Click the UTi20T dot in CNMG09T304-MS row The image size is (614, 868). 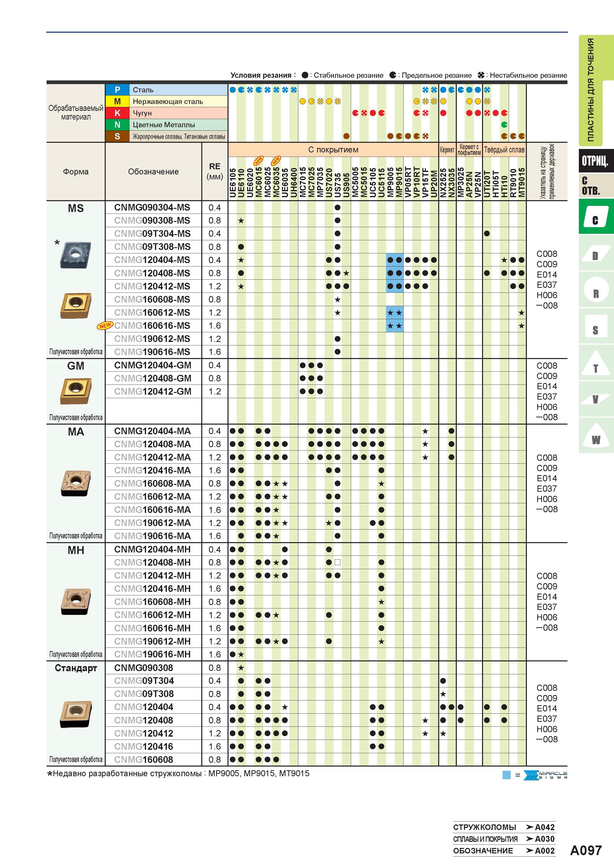click(x=487, y=234)
